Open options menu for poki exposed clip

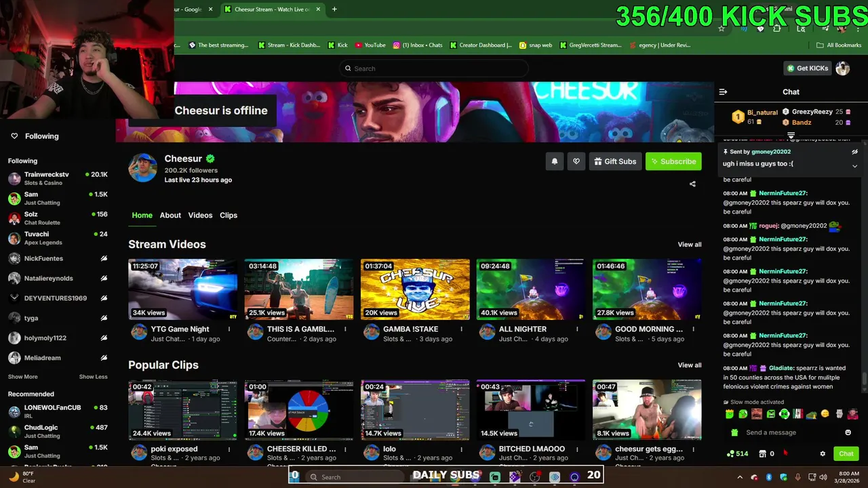[229, 449]
